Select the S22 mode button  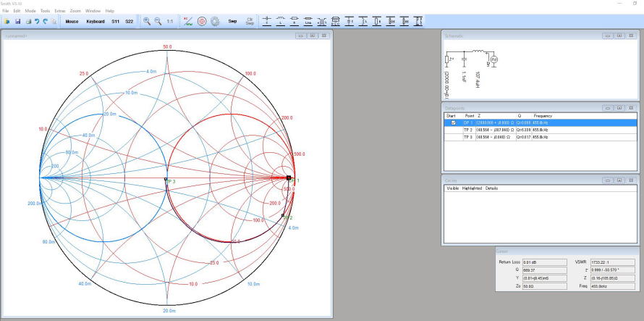tap(130, 22)
